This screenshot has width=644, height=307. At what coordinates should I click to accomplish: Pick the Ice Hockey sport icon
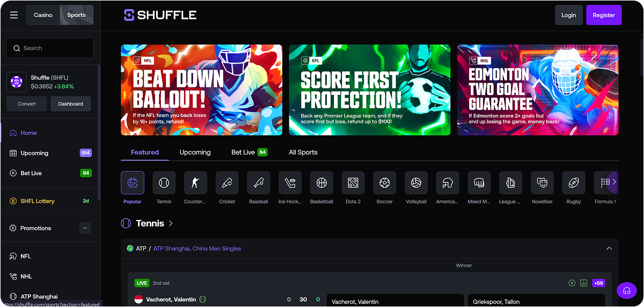[x=290, y=183]
